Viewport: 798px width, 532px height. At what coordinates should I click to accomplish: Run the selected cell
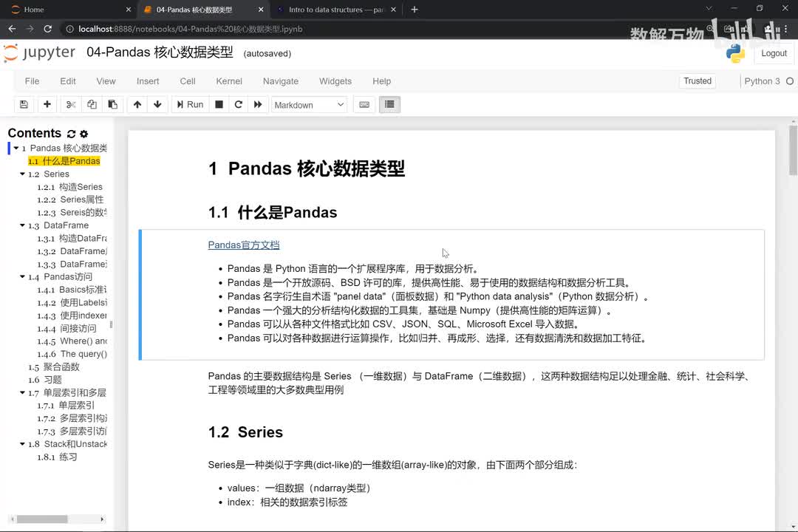point(190,104)
